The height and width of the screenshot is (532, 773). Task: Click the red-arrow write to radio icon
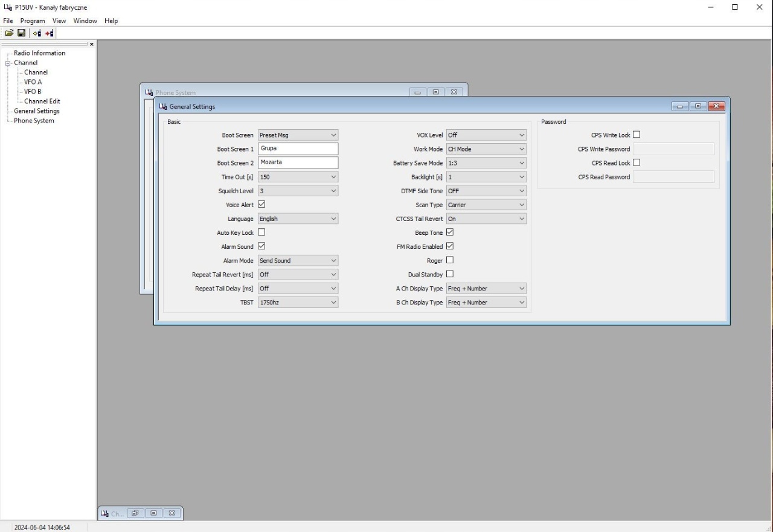49,33
